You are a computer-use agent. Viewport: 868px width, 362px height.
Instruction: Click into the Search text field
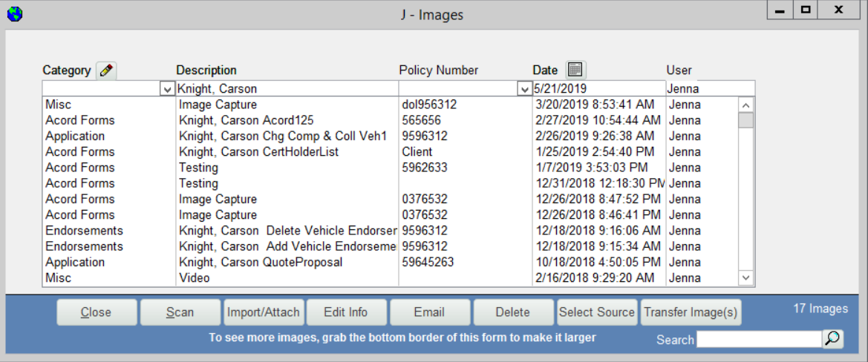click(x=758, y=339)
